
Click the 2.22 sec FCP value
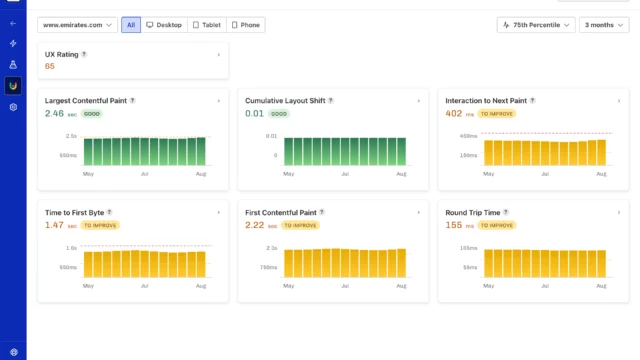261,225
